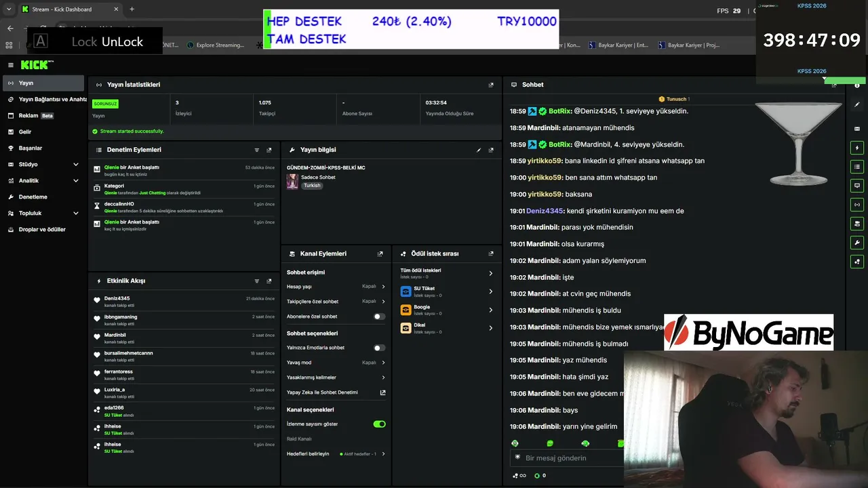
Task: Switch to the Stream - Kick Dashboard browser tab
Action: point(70,9)
